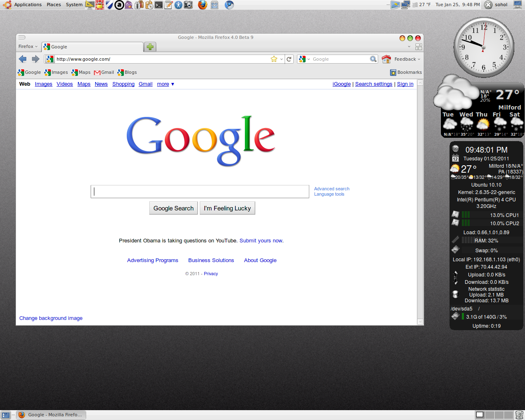
Task: Open the Blogs bookmark in bookmarks toolbar
Action: (127, 73)
